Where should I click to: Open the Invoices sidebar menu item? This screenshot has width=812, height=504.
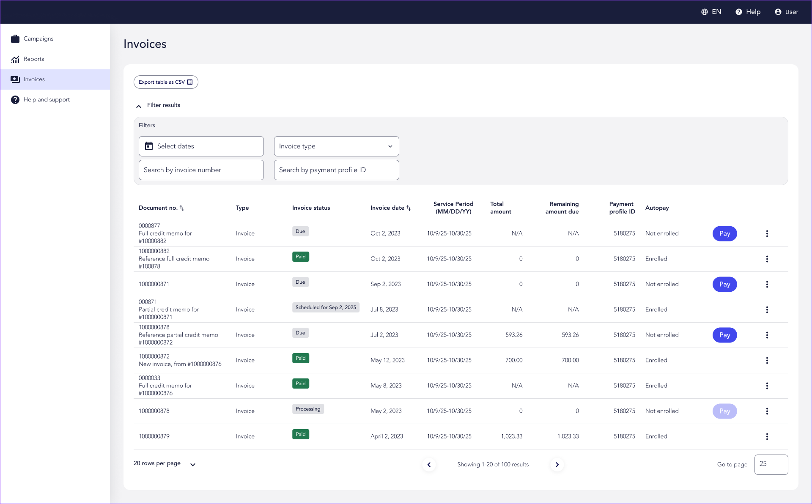[34, 79]
